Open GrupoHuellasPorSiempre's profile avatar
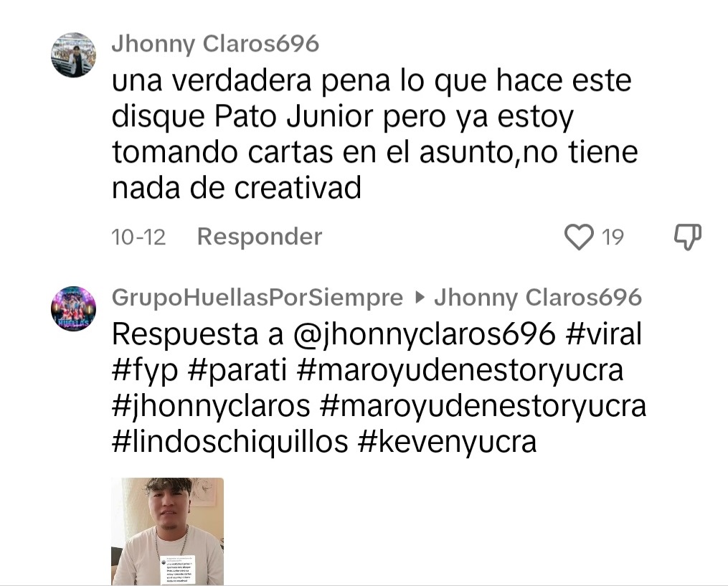Screen dimensions: 728x586 [73, 308]
